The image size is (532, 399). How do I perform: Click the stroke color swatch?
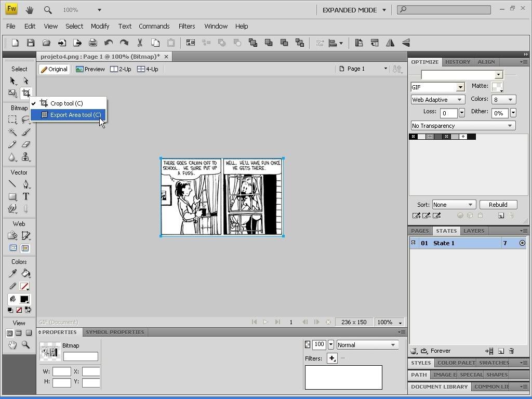tap(24, 286)
